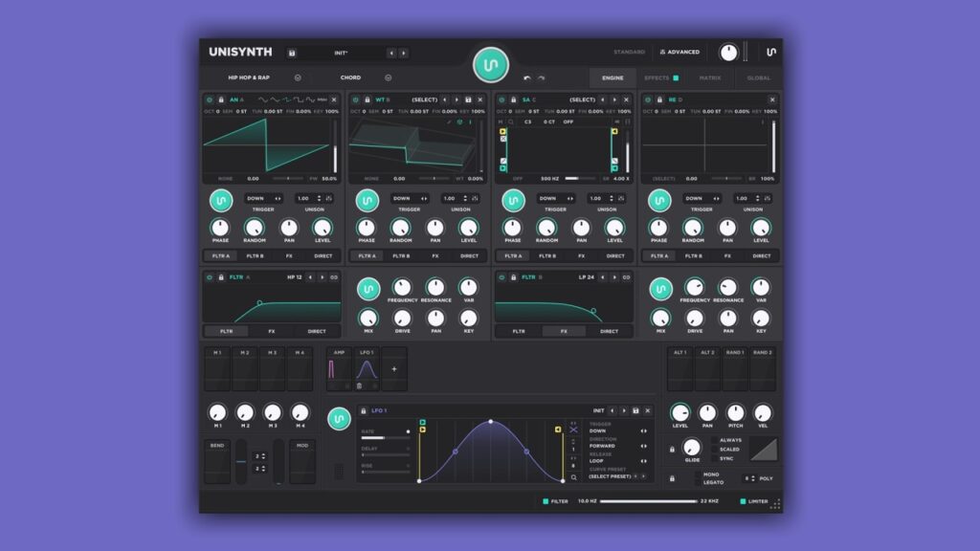Viewport: 980px width, 551px height.
Task: Adjust the LFO 1 Rate slider
Action: (385, 438)
